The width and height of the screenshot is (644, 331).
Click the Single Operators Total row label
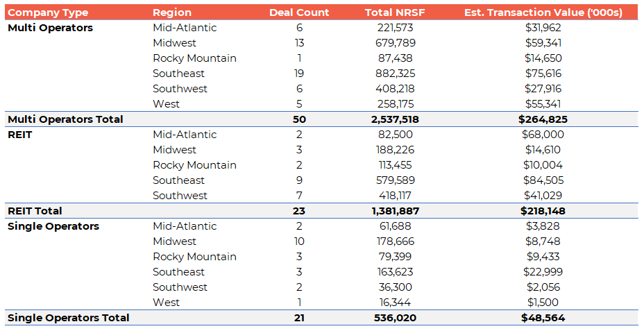click(68, 318)
